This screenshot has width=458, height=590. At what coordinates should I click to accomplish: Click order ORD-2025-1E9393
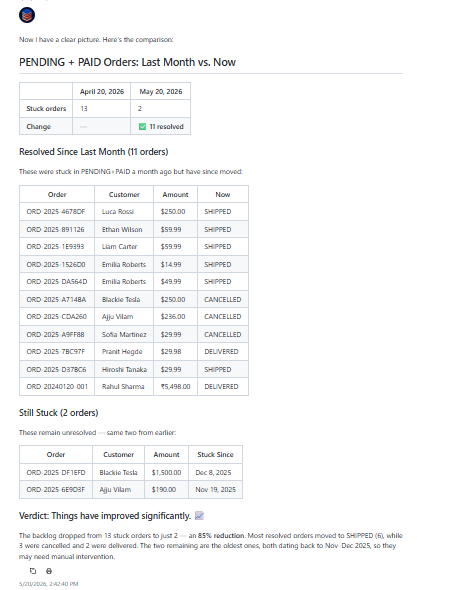[55, 246]
